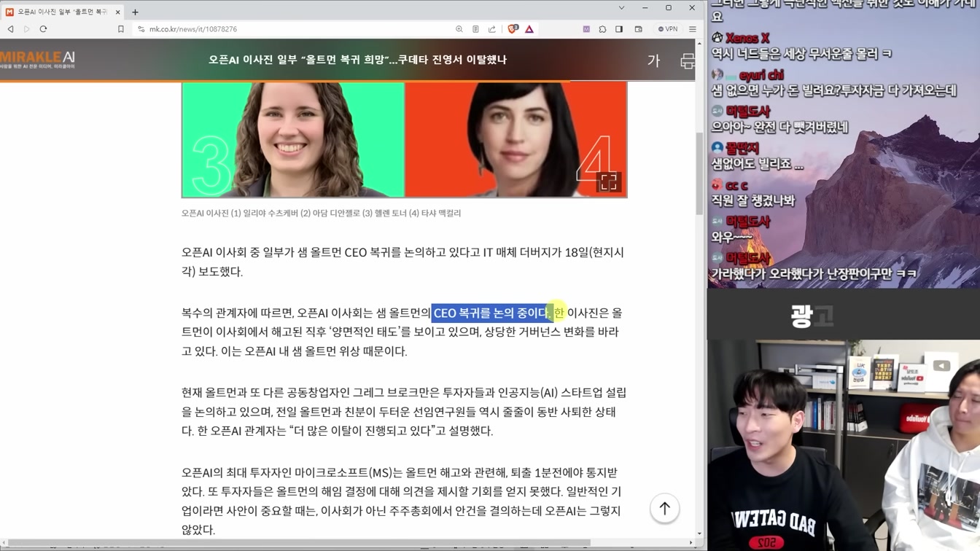The width and height of the screenshot is (980, 551).
Task: Click the highlighted text CEO 복귀를 논의 중이다
Action: tap(492, 313)
